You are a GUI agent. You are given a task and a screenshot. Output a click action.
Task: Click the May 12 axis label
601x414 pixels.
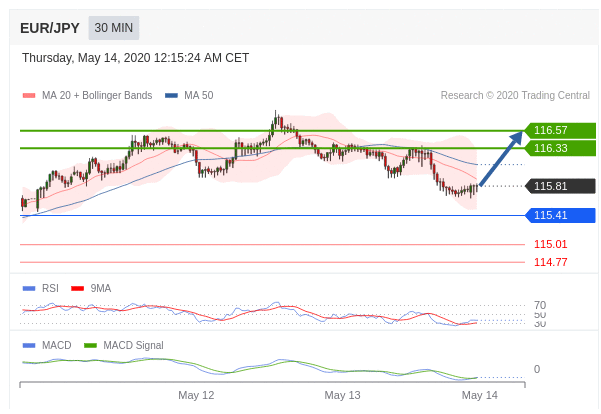pos(196,395)
